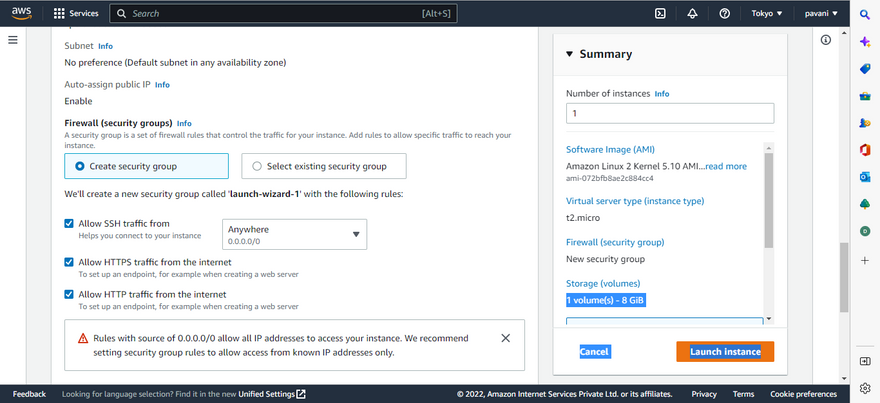Screen dimensions: 880x403
Task: Open Outlook icon in browser sidebar
Action: pos(865,177)
